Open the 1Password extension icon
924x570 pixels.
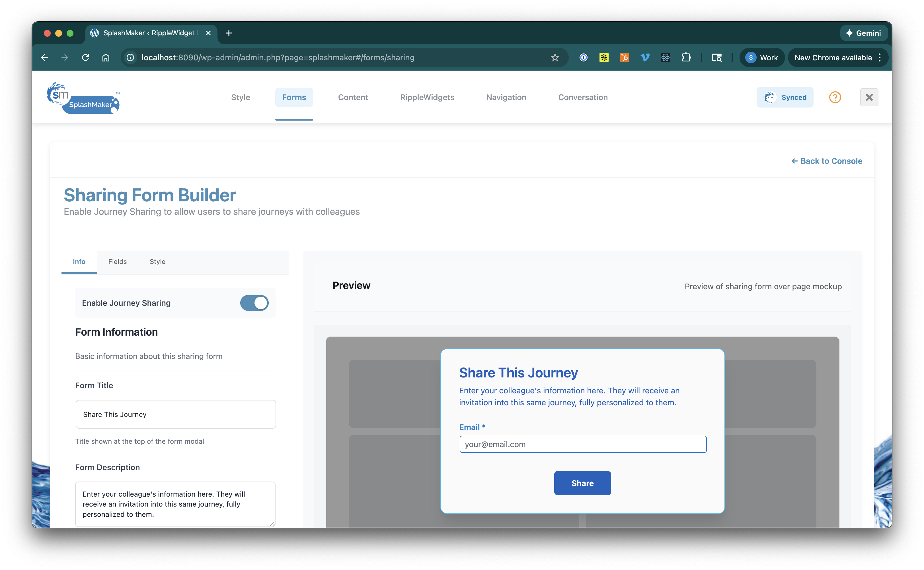[x=583, y=58]
